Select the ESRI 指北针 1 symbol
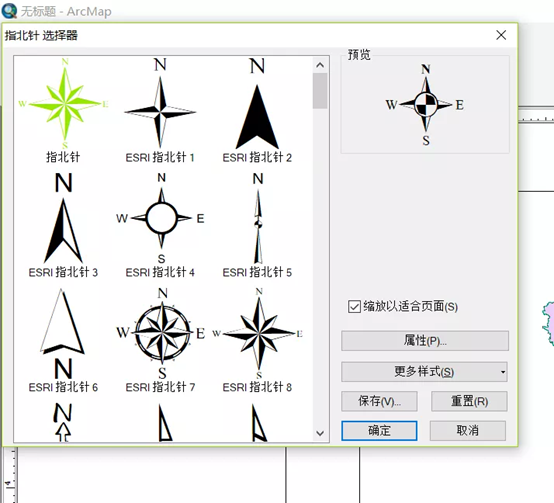This screenshot has width=554, height=503. click(160, 103)
